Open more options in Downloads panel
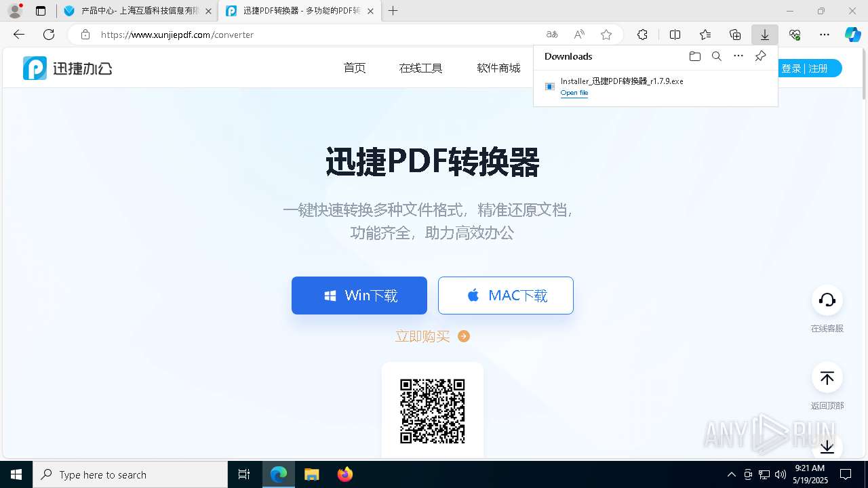 pos(738,56)
